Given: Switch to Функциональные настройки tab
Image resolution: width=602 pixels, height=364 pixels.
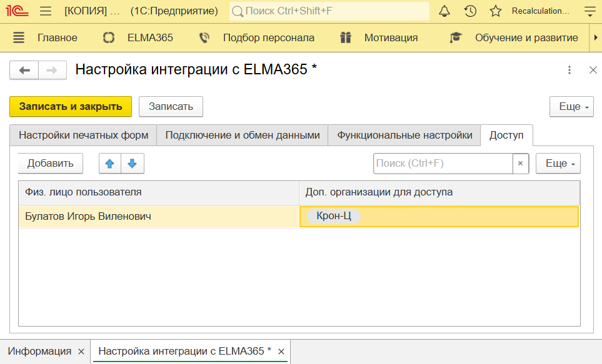Looking at the screenshot, I should pyautogui.click(x=404, y=135).
